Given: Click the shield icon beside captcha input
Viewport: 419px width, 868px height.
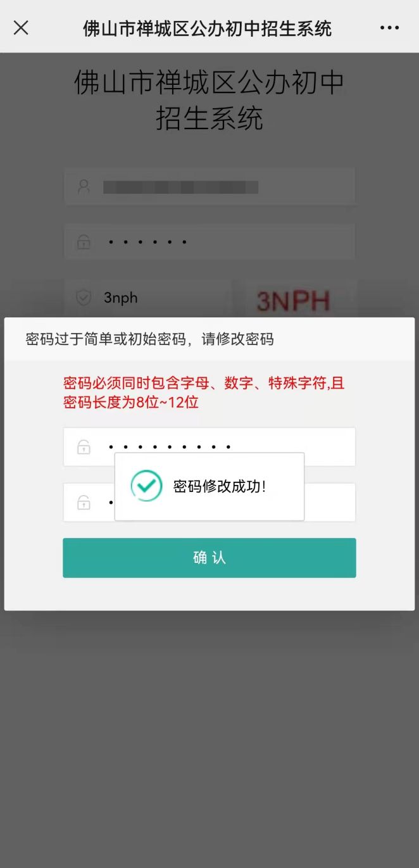Looking at the screenshot, I should (84, 298).
